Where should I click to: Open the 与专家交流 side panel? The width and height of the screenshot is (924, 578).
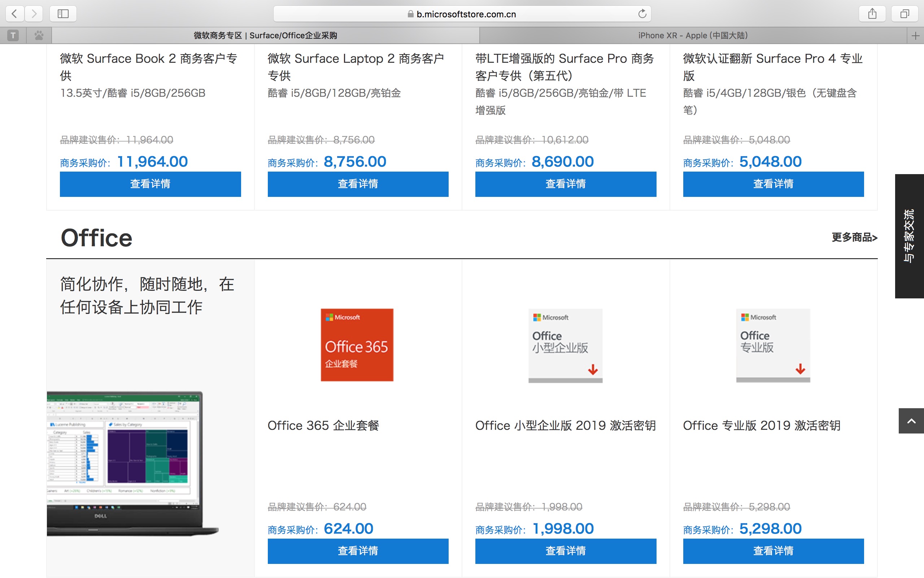point(910,236)
